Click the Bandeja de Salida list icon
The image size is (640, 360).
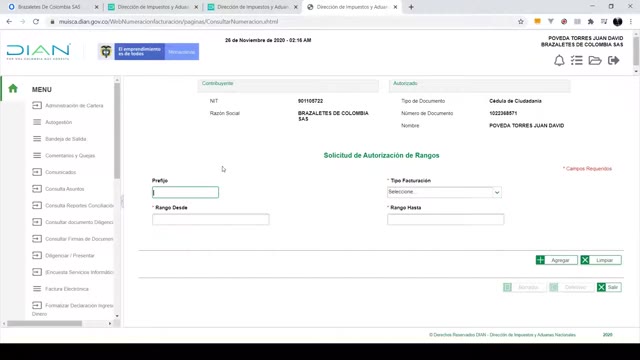click(x=37, y=139)
